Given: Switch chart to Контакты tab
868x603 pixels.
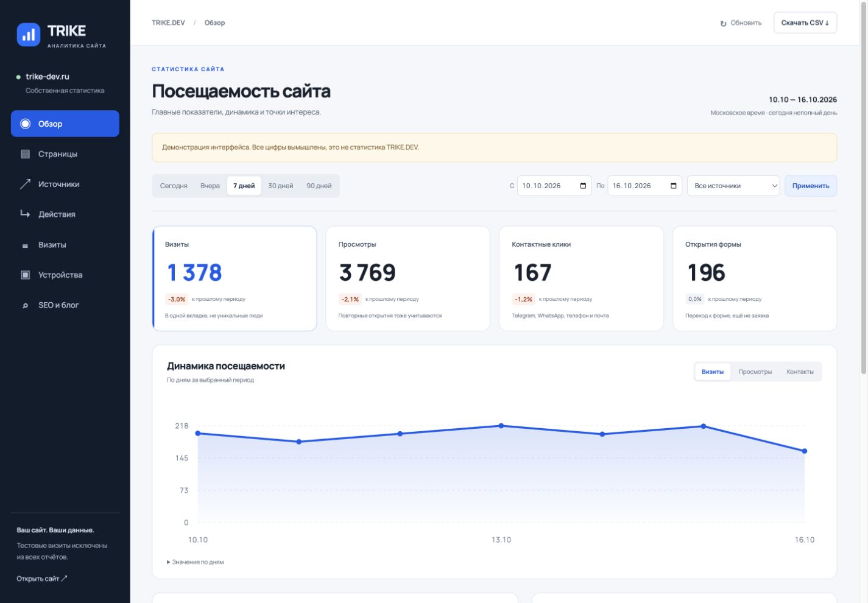Looking at the screenshot, I should point(800,372).
